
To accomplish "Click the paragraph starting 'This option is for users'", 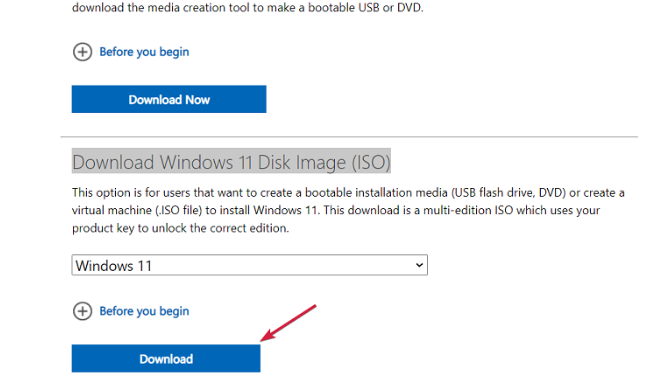I will coord(348,210).
